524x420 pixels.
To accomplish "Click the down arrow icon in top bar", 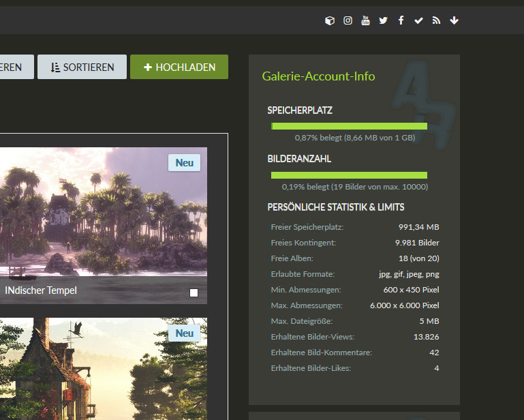I will [x=454, y=20].
